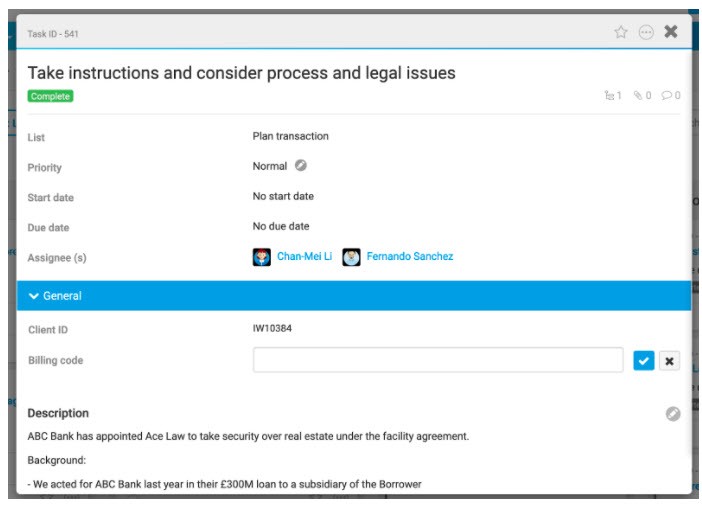This screenshot has width=702, height=508.
Task: Confirm billing code with checkmark button
Action: 644,361
